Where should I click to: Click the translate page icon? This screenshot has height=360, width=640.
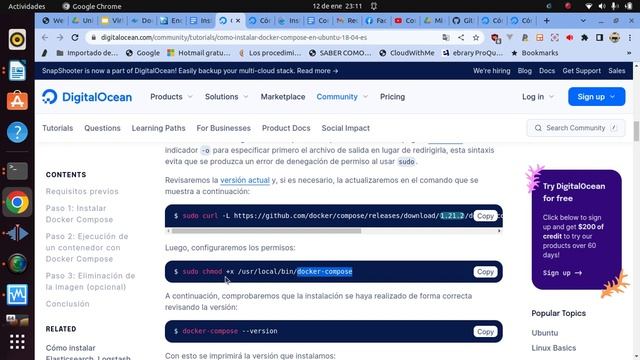pyautogui.click(x=446, y=38)
